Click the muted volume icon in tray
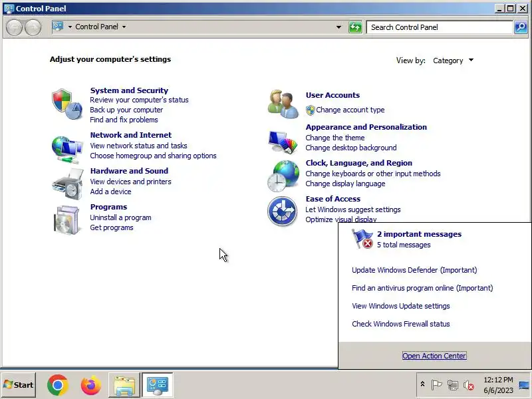 coord(469,385)
